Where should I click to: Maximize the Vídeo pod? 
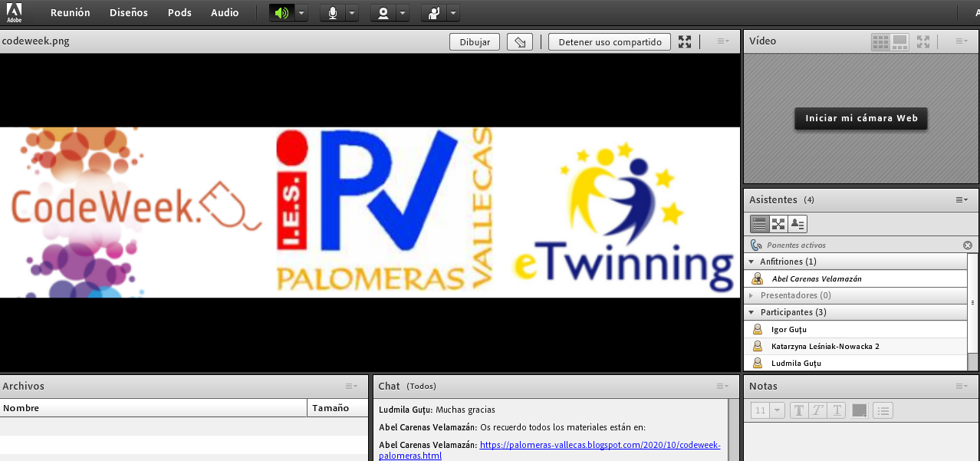click(923, 42)
